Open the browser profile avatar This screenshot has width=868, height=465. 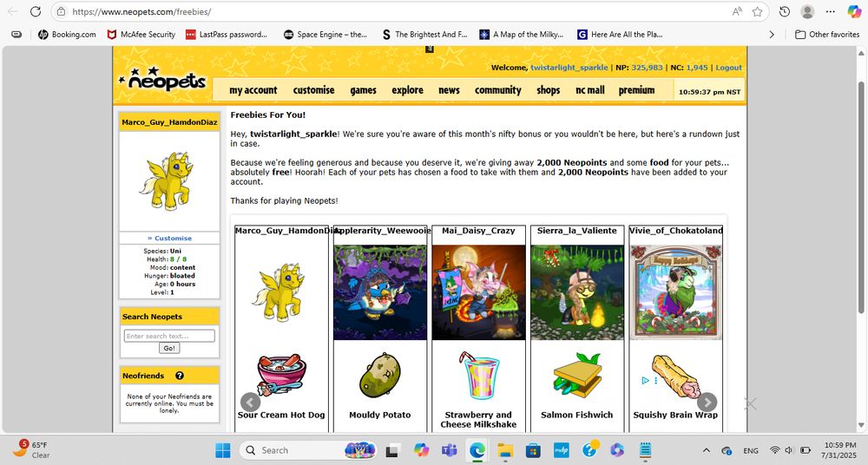pos(807,11)
